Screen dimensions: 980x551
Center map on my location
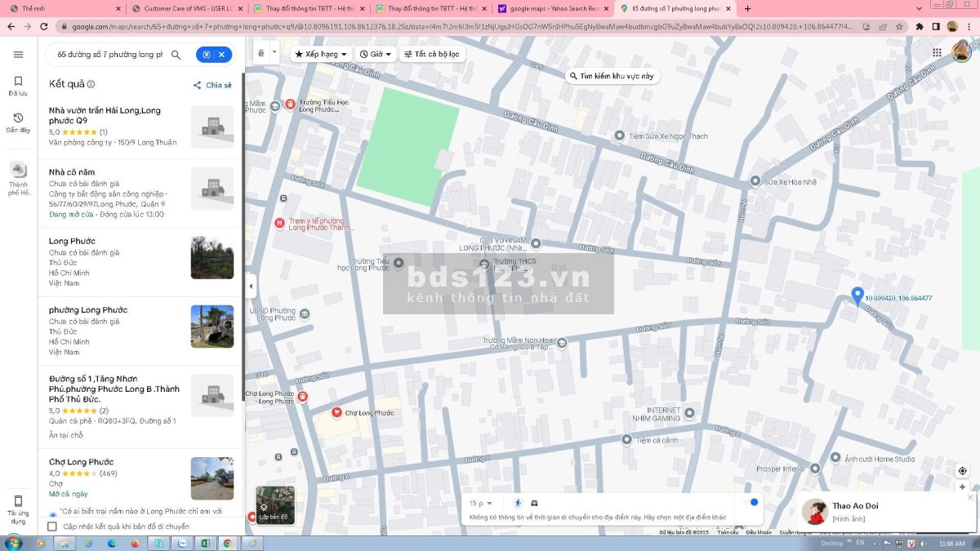(962, 471)
